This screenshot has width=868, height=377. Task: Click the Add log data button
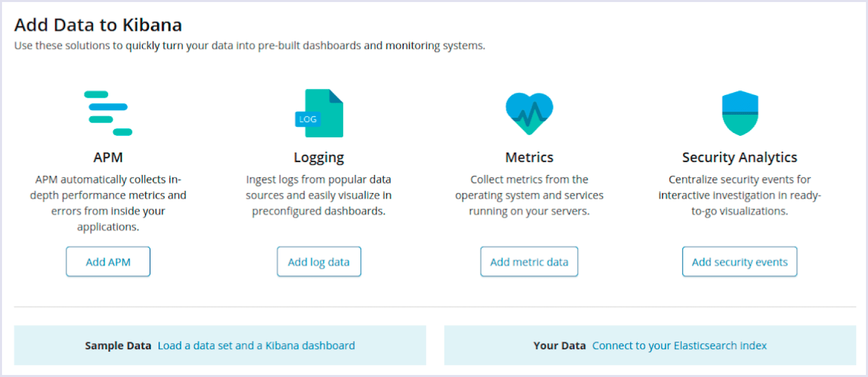(x=319, y=262)
